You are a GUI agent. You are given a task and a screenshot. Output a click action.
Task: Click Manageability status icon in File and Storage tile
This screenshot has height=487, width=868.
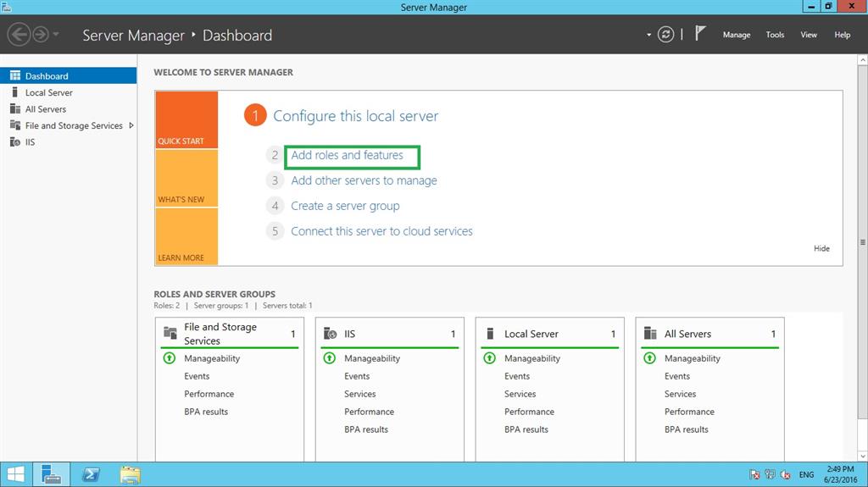pyautogui.click(x=170, y=358)
